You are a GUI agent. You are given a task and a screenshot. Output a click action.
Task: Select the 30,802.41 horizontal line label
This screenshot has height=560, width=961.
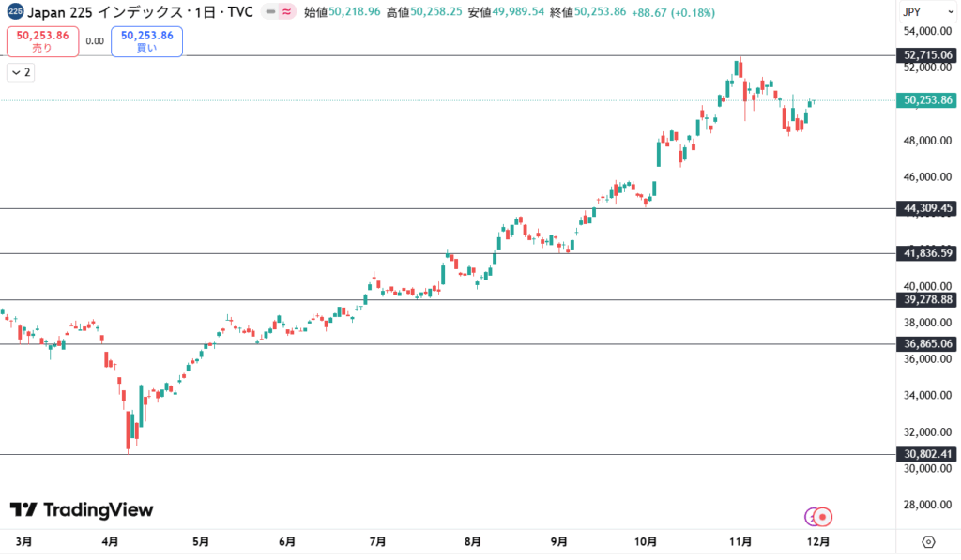[928, 455]
